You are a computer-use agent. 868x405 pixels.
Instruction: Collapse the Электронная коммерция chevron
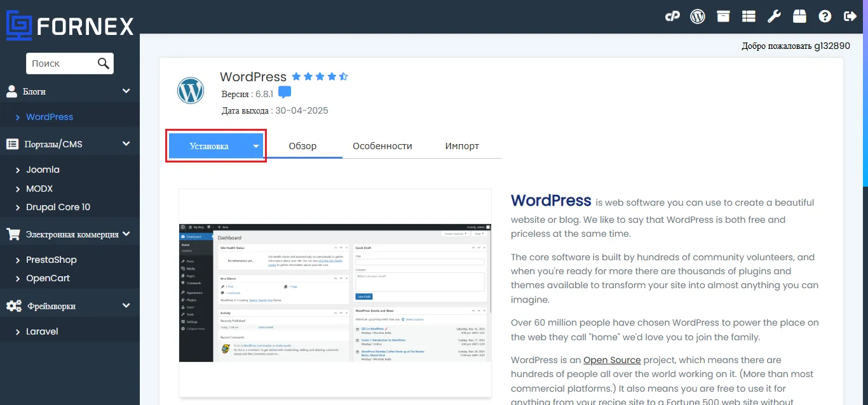pyautogui.click(x=126, y=234)
